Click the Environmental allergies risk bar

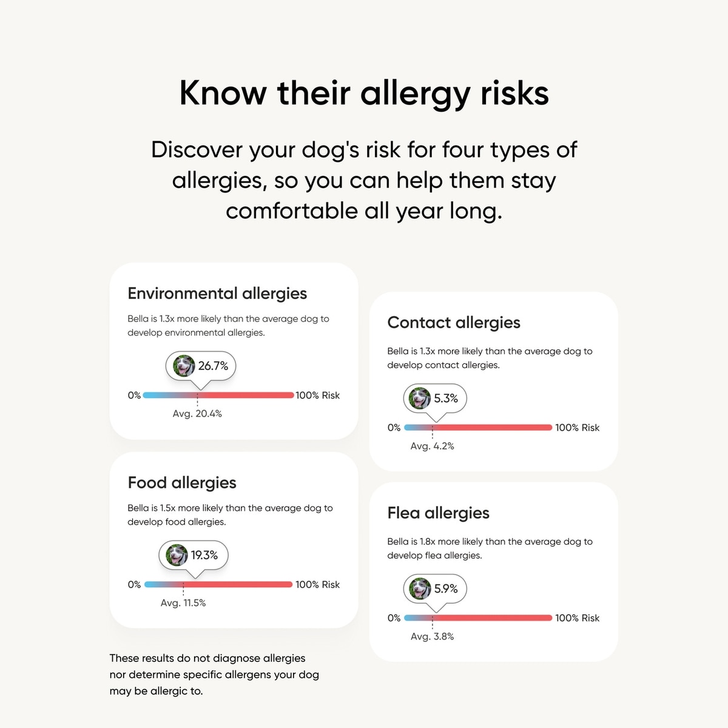pos(218,395)
